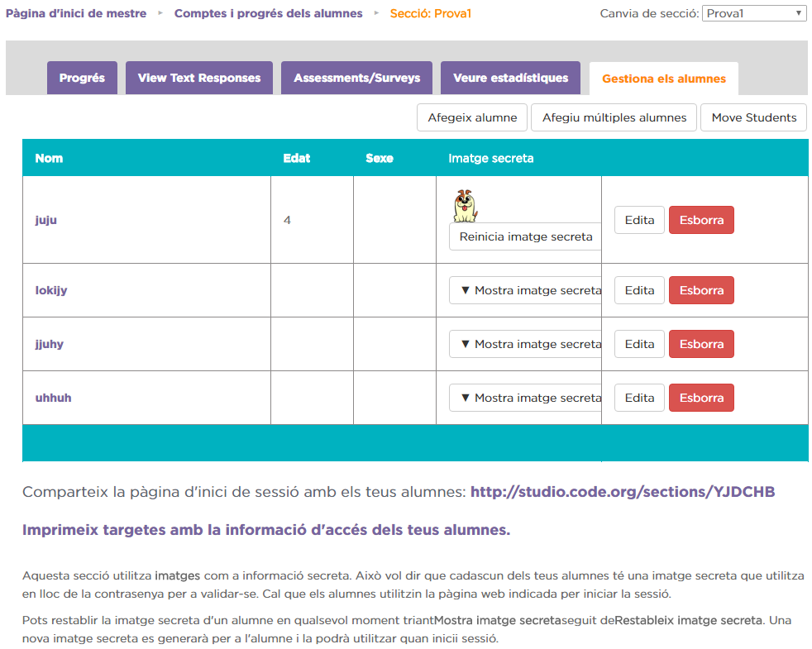Click juju's secret dog picture

coord(466,206)
